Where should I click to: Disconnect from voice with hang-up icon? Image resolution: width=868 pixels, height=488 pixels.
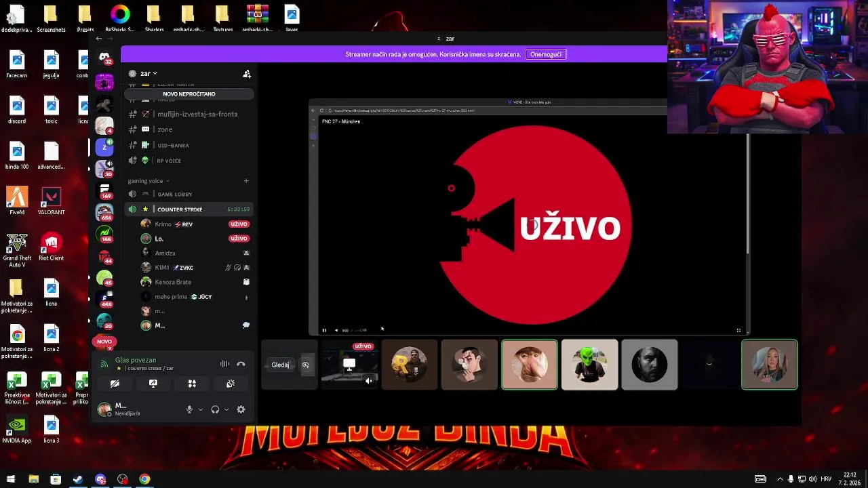pos(241,364)
